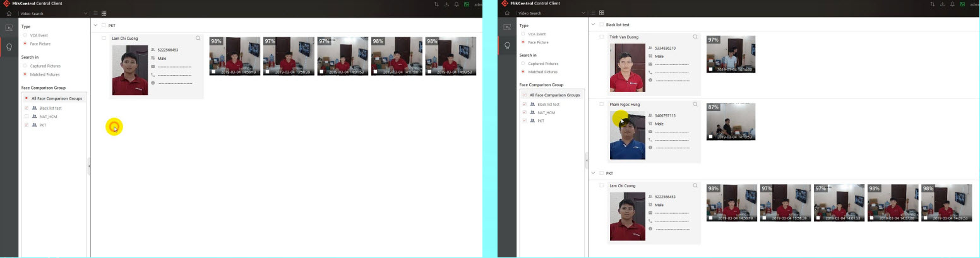Switch to list view in left window toolbar
Viewport: 980px width, 258px height.
pyautogui.click(x=96, y=13)
